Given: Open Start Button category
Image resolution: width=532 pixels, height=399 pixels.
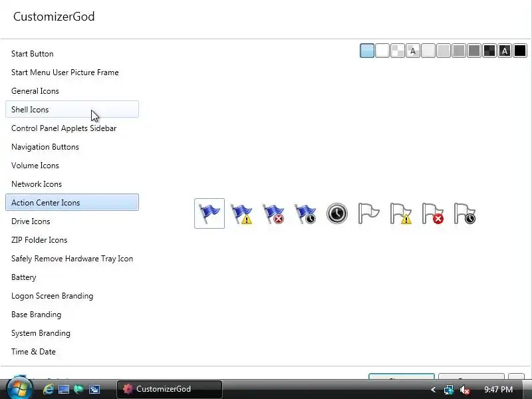Looking at the screenshot, I should (x=72, y=54).
